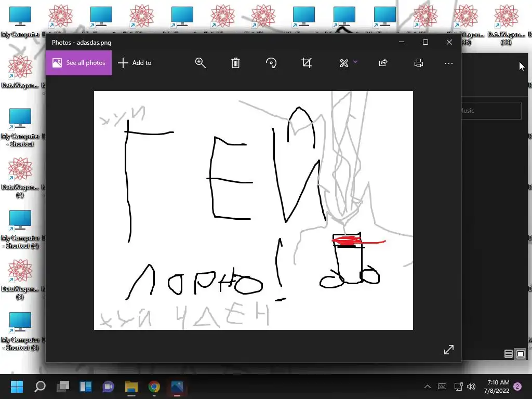The width and height of the screenshot is (532, 399).
Task: Select the DataWagon... (3) desktop shortcut
Action: [20, 280]
